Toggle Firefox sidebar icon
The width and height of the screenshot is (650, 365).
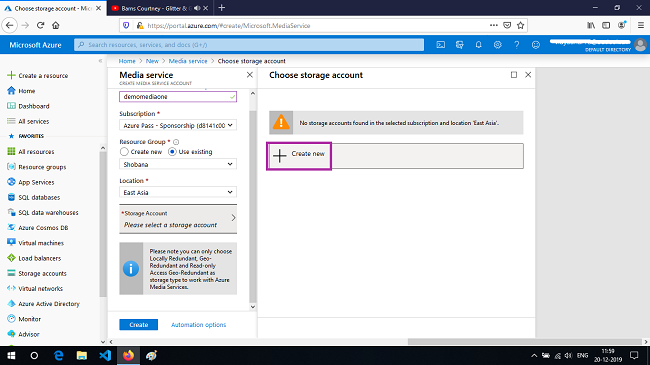(606, 25)
